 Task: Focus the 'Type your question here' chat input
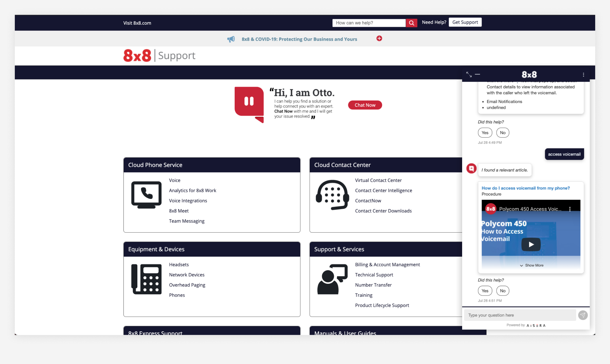coord(520,315)
